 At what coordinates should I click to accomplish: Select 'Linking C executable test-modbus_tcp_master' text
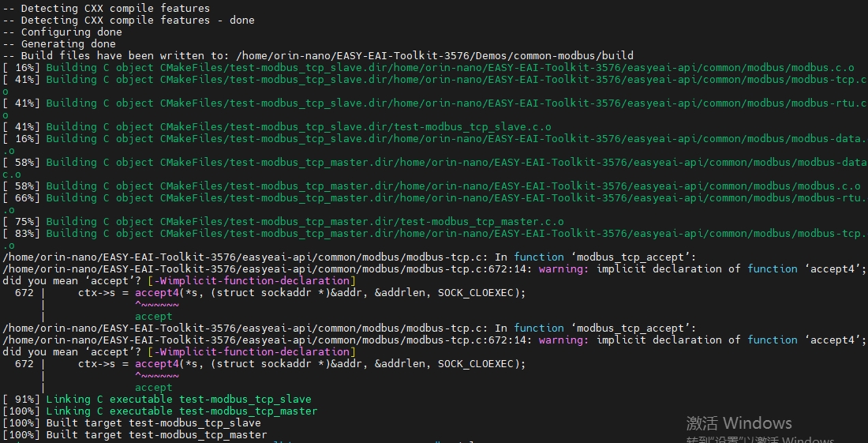coord(182,411)
